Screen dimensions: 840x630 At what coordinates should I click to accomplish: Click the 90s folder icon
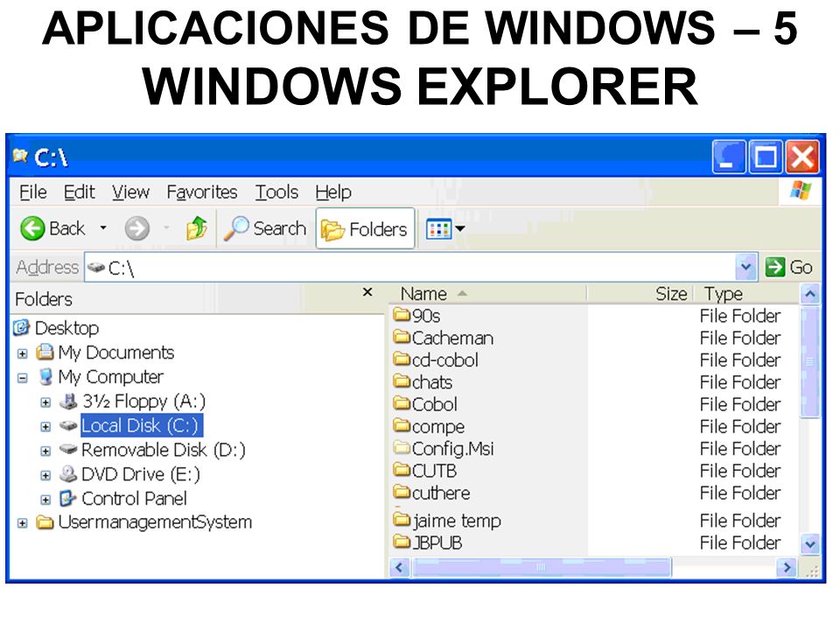(402, 313)
